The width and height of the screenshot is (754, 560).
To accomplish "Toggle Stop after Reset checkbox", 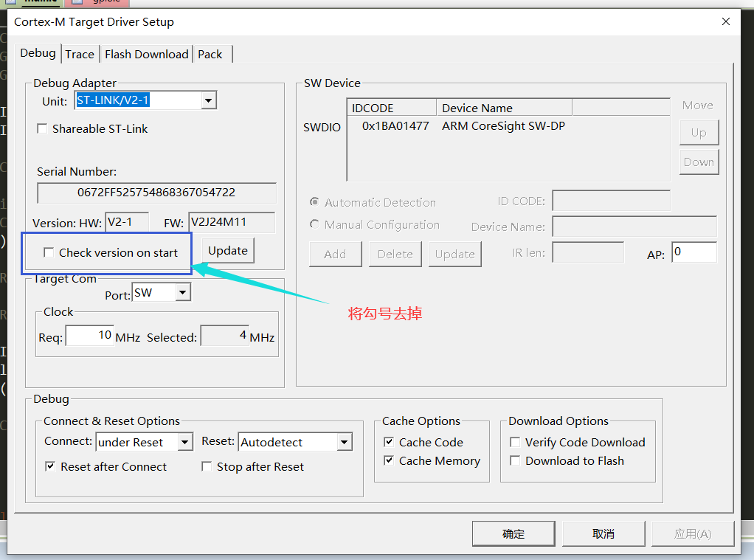I will click(207, 466).
